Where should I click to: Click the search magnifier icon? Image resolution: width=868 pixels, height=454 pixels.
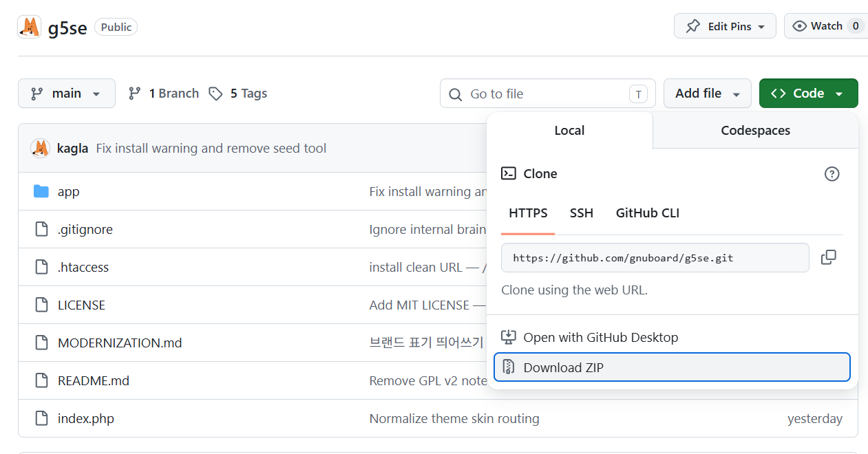[x=455, y=94]
